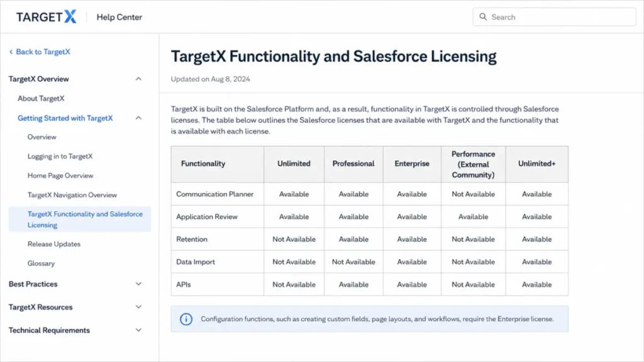Open Getting Started with TargetX
Image resolution: width=644 pixels, height=362 pixels.
click(x=65, y=118)
